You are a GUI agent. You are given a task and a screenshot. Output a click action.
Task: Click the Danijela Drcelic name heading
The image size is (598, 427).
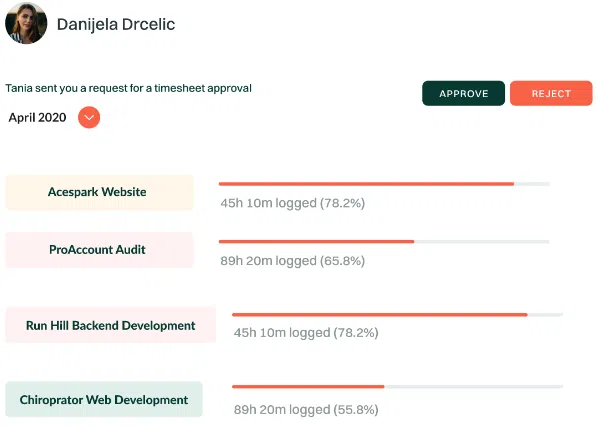(x=116, y=24)
